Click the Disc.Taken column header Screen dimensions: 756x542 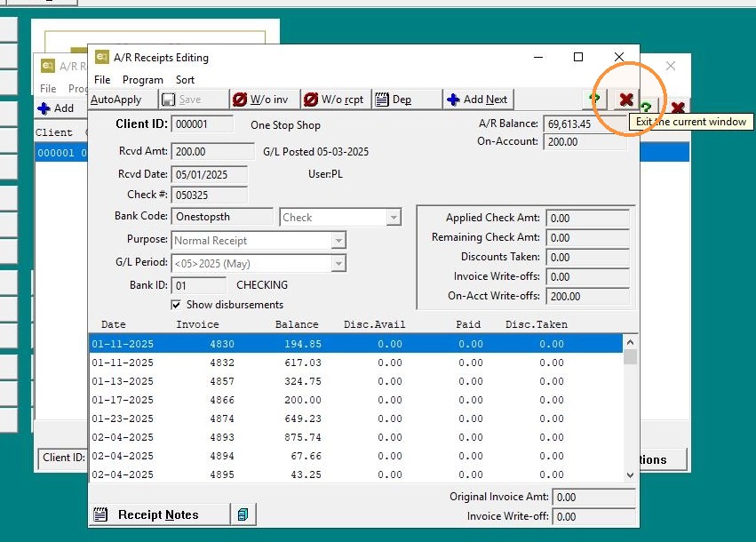coord(537,324)
